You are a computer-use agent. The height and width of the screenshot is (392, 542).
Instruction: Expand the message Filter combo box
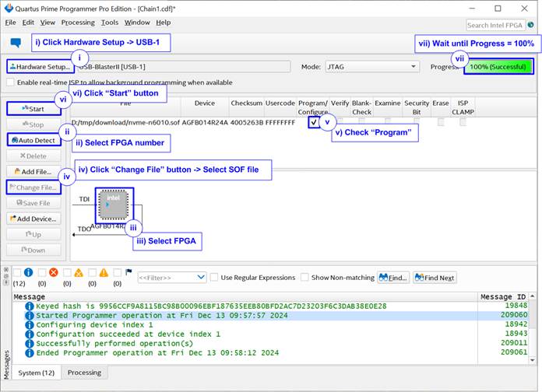click(172, 278)
